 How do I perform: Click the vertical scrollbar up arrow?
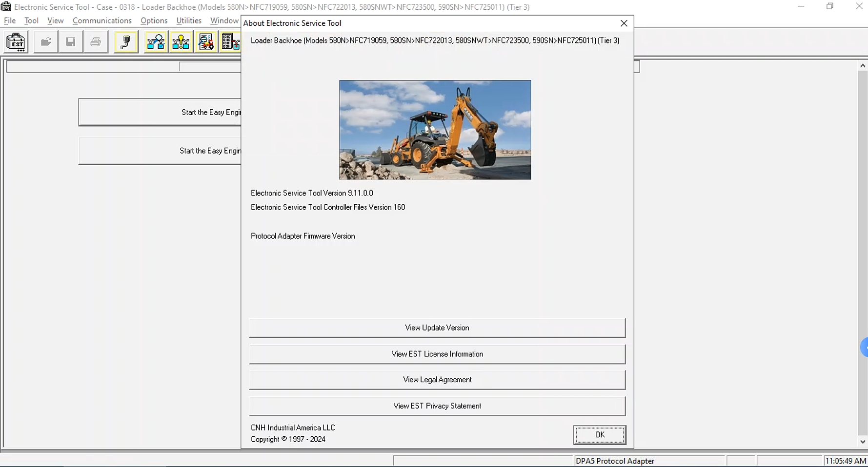(863, 65)
